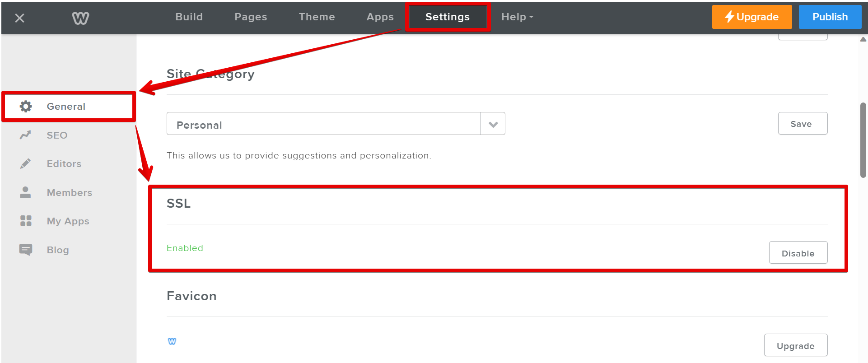
Task: Click the Editors pencil icon
Action: point(26,163)
